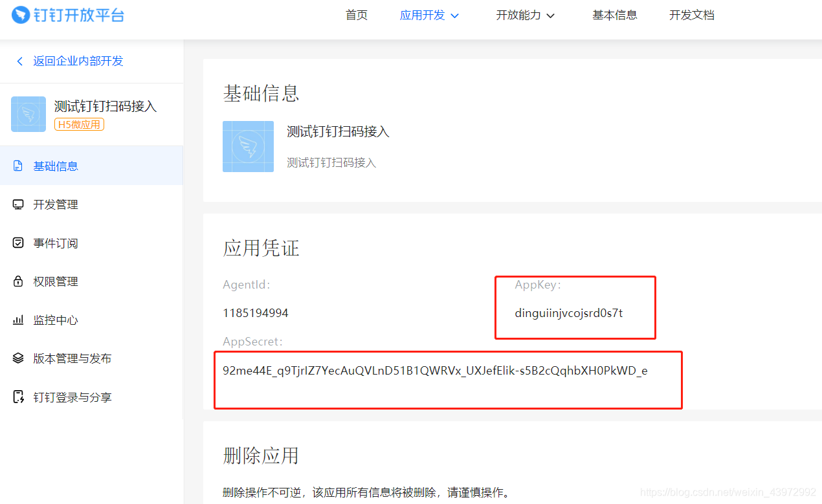Click the AppKey label
The height and width of the screenshot is (504, 822).
[x=539, y=284]
